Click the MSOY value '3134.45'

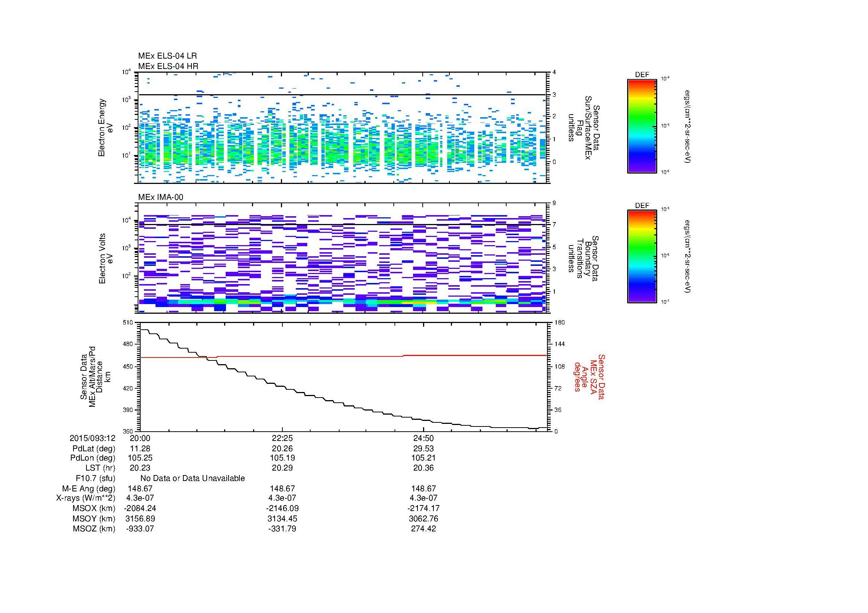pyautogui.click(x=282, y=518)
